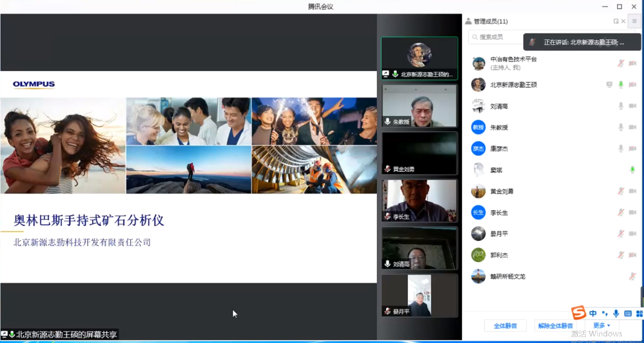Viewport: 644px width, 343px height.
Task: Click the 长生 blue avatar
Action: 478,213
